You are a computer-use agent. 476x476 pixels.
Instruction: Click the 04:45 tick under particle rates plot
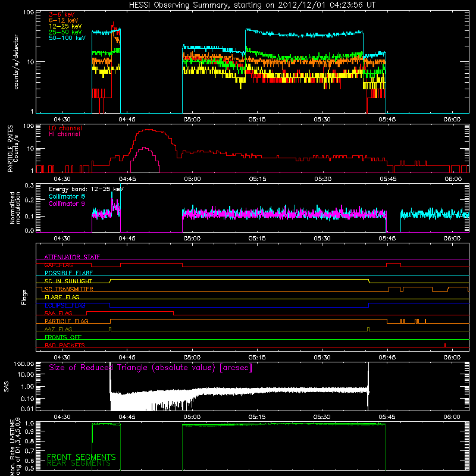coord(127,179)
